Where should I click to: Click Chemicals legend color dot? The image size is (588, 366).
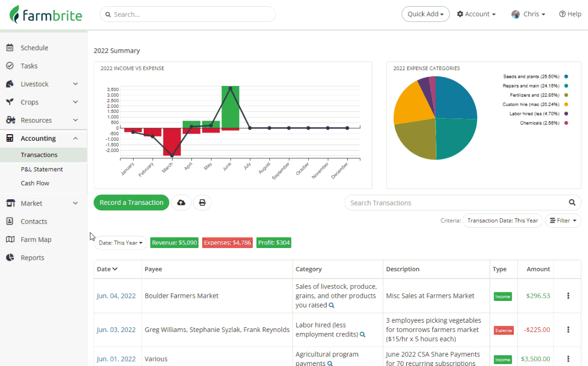(x=566, y=123)
